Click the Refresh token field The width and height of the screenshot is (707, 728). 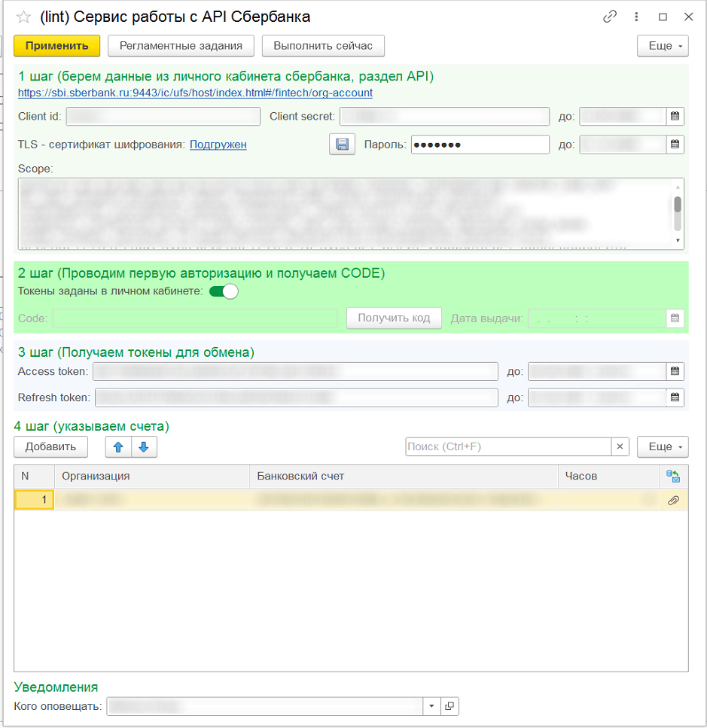pyautogui.click(x=297, y=398)
